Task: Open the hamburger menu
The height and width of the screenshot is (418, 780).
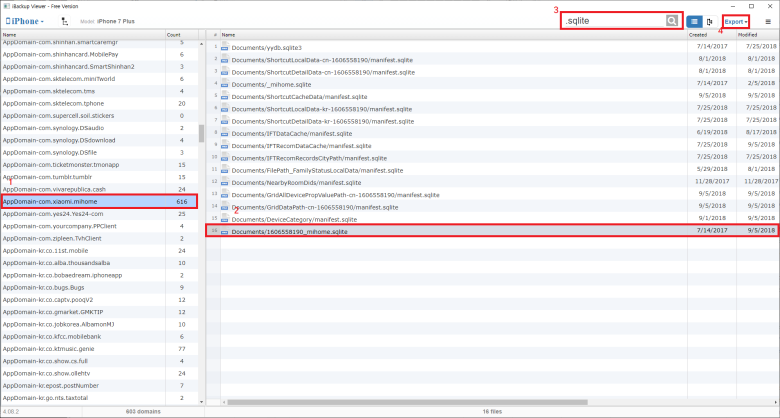Action: click(768, 21)
